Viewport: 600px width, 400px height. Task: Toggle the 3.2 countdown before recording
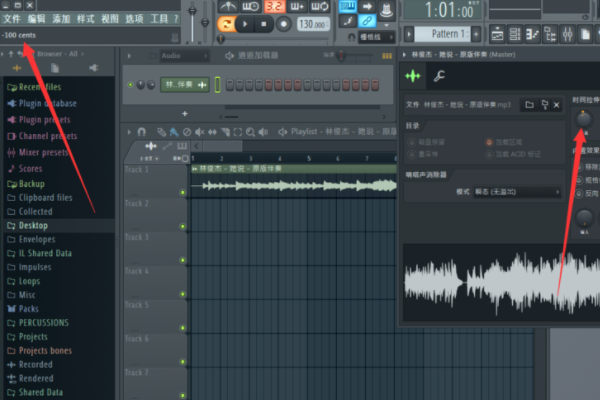click(x=274, y=6)
